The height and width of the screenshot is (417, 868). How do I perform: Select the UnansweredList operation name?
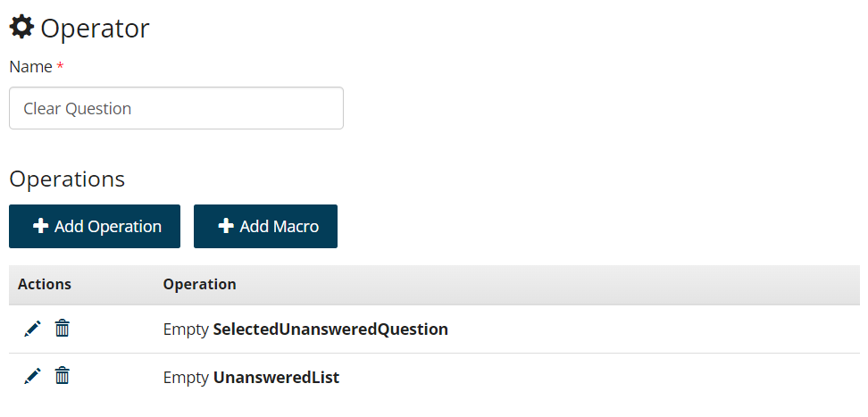click(x=276, y=378)
